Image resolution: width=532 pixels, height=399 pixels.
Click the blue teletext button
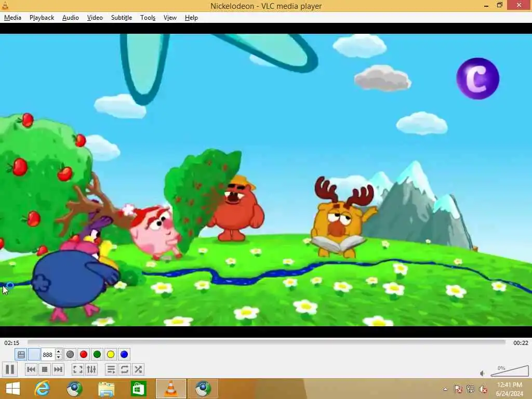(x=124, y=354)
